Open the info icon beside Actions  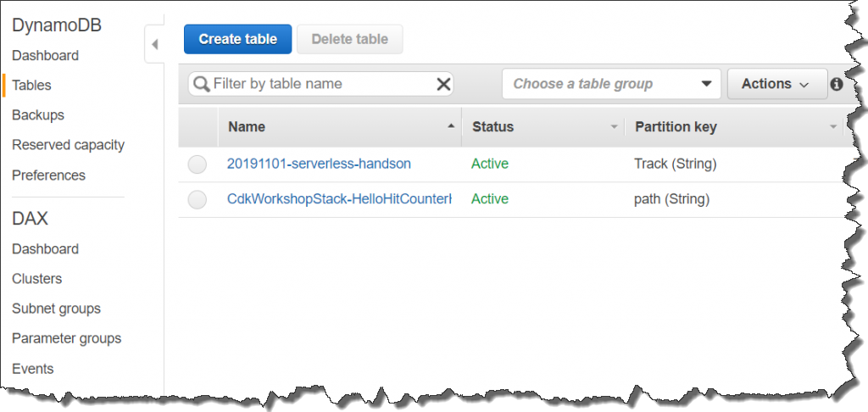(x=837, y=84)
